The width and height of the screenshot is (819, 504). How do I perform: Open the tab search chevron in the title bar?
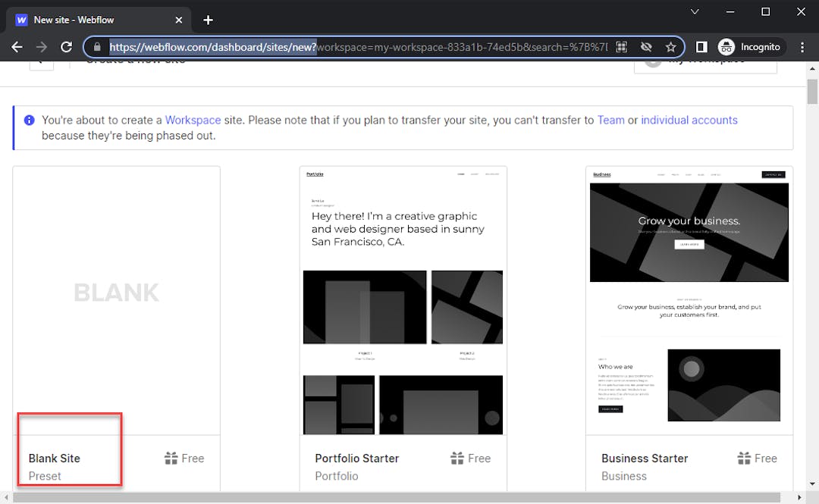[695, 11]
